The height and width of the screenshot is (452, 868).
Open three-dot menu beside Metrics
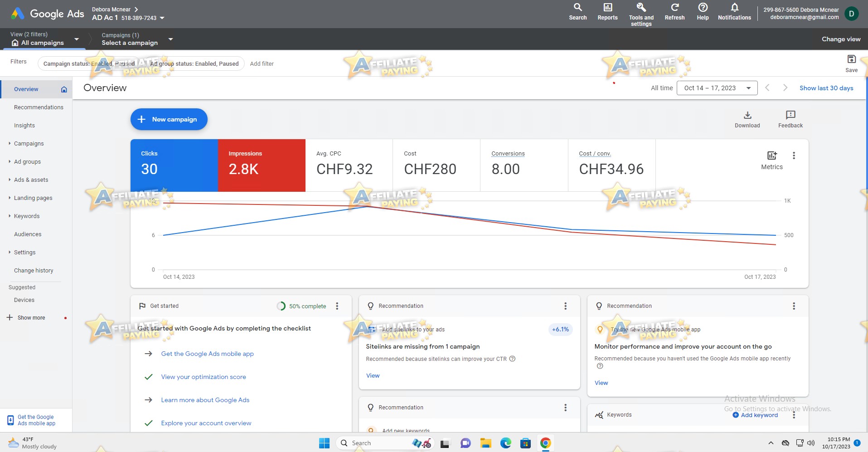pos(794,156)
